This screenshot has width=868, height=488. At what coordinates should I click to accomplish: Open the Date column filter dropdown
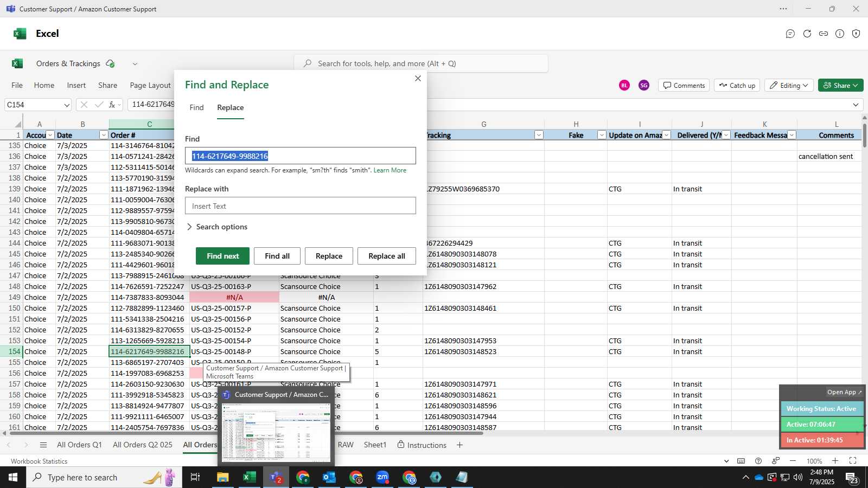(x=104, y=135)
